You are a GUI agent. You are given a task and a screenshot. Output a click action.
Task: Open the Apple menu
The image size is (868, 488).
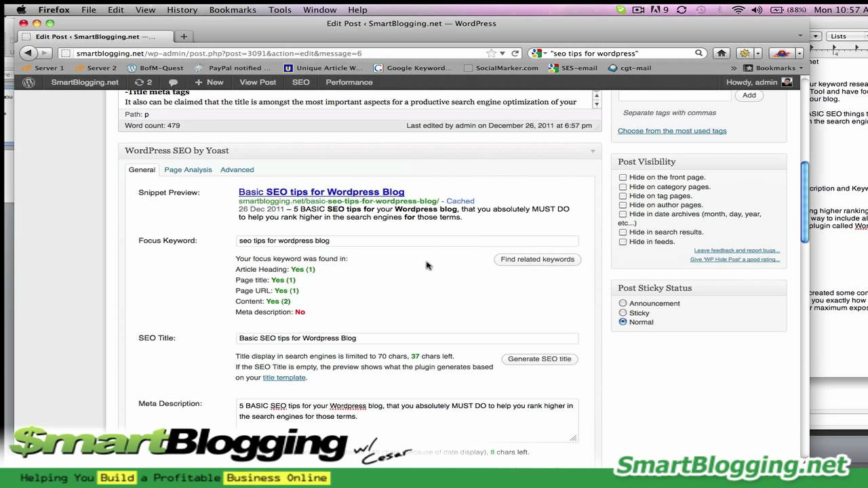[x=21, y=9]
